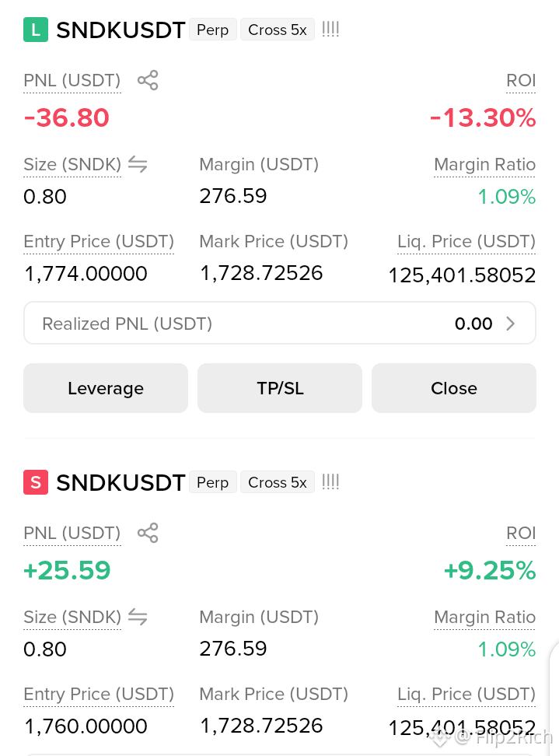Close the long SNDKUSDT position
This screenshot has width=559, height=756.
[454, 388]
